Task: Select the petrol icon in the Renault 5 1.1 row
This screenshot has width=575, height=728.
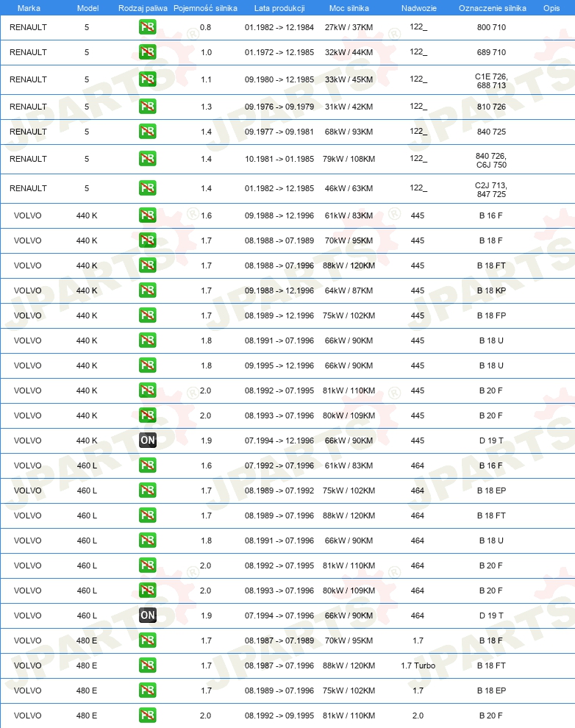Action: [148, 79]
